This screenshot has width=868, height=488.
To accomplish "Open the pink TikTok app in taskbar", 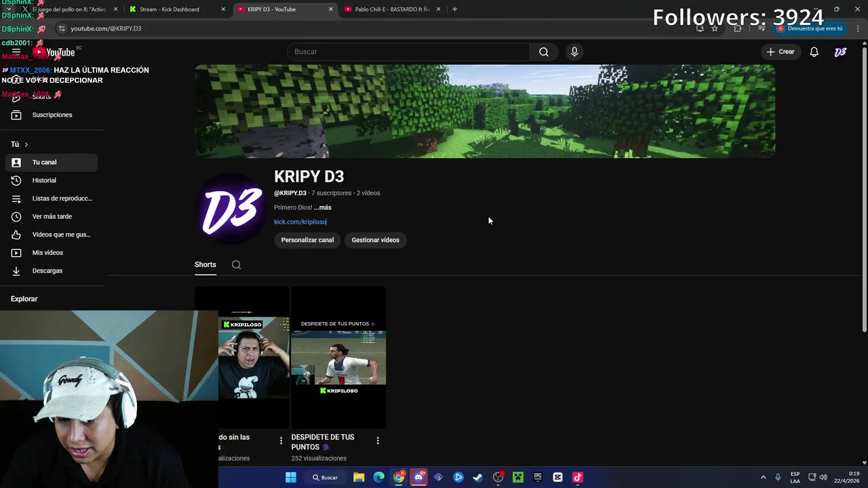I will 578,477.
